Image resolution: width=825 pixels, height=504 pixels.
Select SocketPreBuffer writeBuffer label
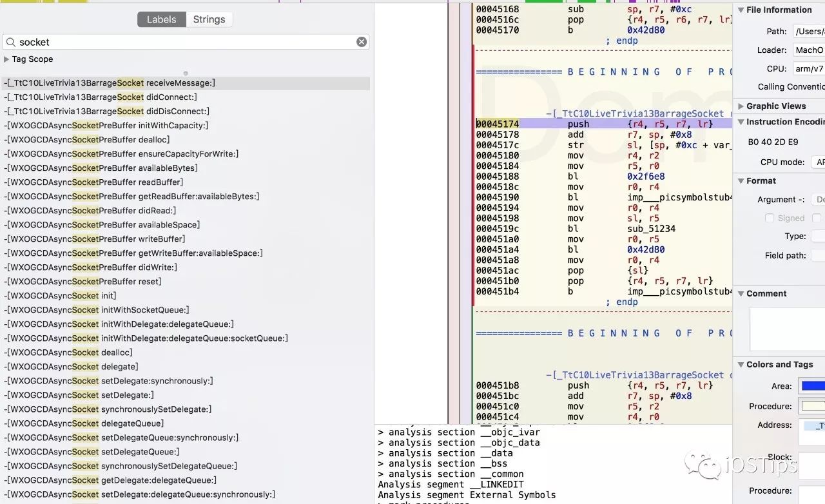[186, 239]
